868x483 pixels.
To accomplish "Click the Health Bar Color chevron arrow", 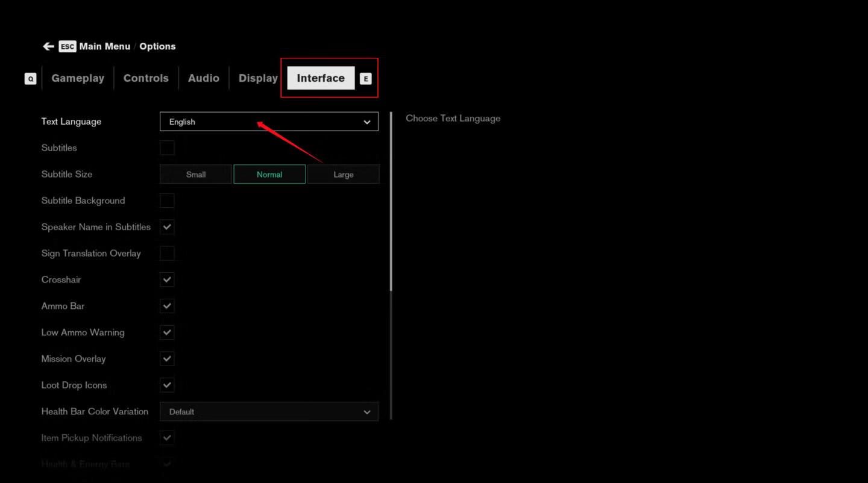I will pos(366,412).
